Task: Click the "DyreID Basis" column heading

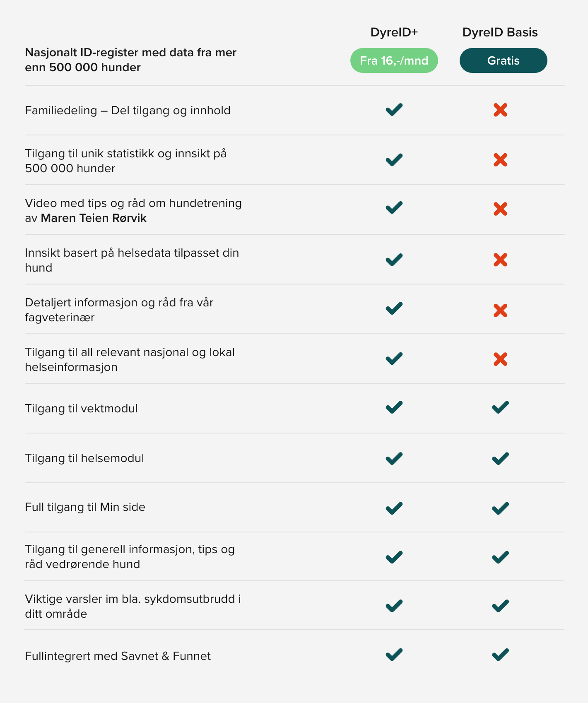Action: click(x=500, y=32)
